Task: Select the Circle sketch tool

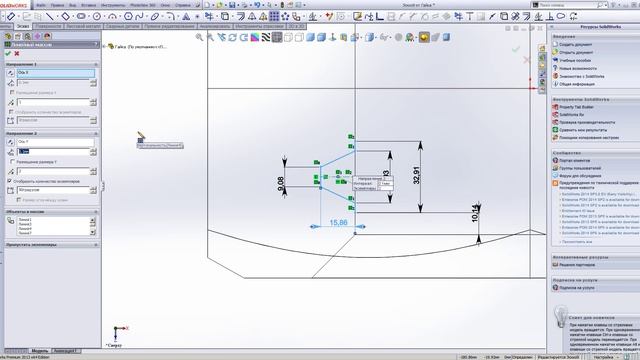Action: (97, 16)
